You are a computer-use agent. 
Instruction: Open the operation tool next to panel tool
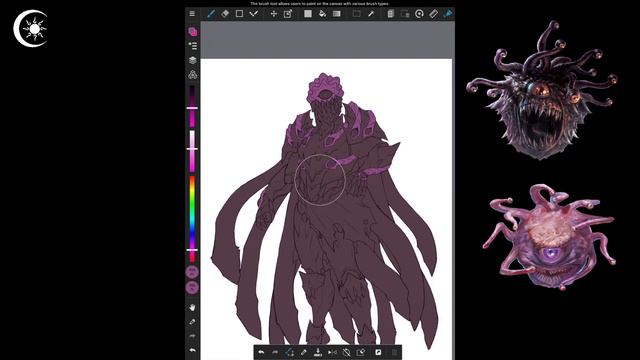pos(405,13)
